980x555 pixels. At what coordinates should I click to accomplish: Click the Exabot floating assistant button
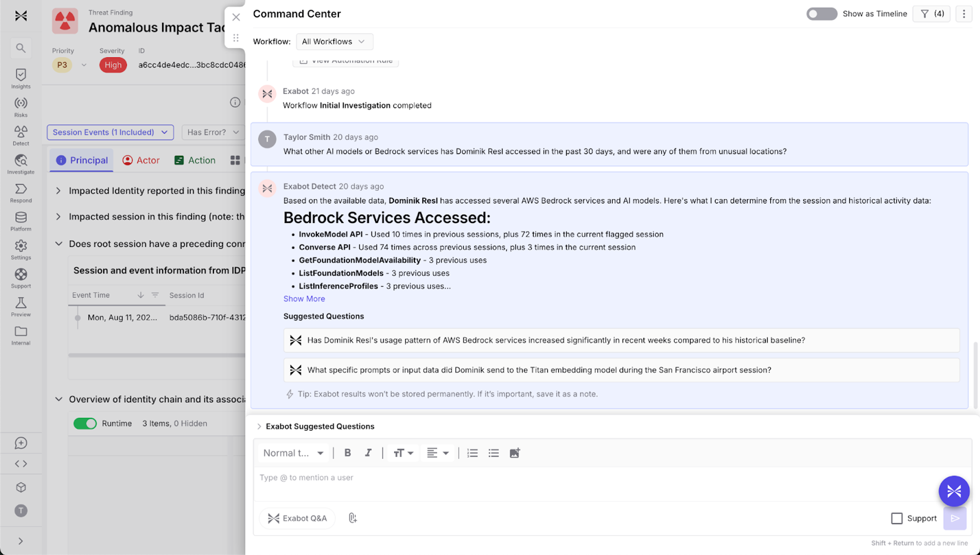[x=954, y=491]
